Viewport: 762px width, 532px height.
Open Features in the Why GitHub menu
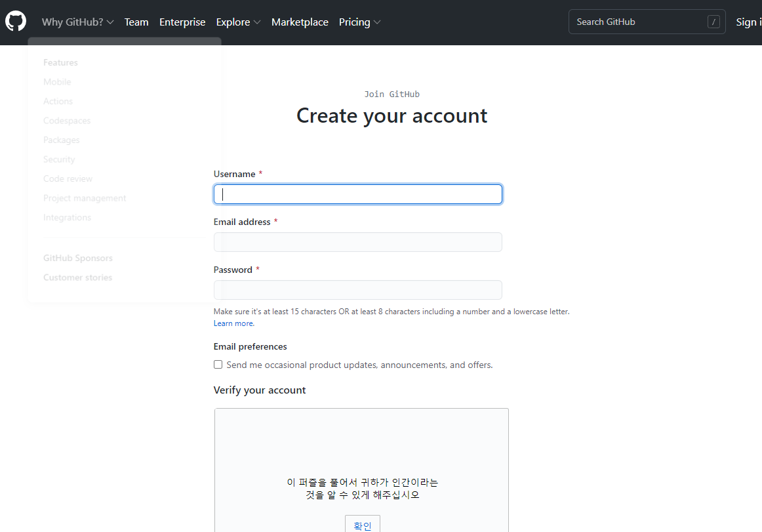tap(60, 62)
